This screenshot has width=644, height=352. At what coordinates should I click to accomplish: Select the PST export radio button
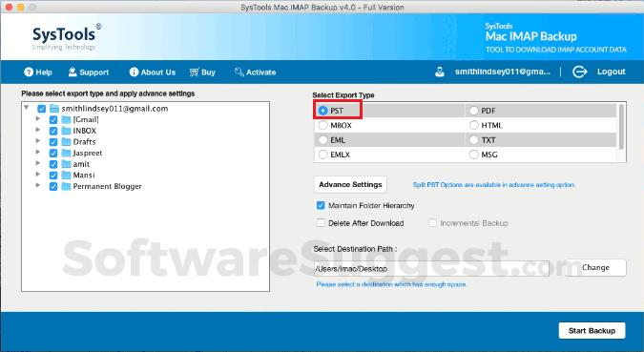323,111
